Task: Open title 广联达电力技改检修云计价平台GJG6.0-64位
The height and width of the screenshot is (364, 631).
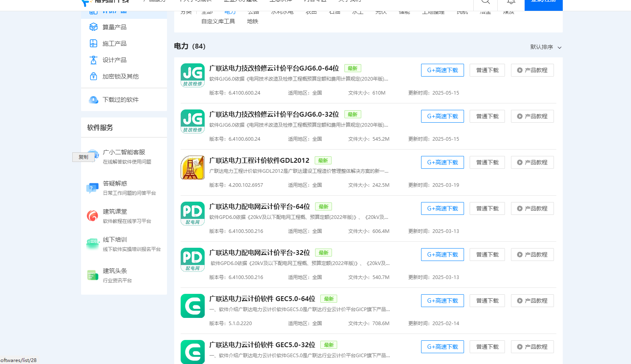Action: click(x=274, y=68)
